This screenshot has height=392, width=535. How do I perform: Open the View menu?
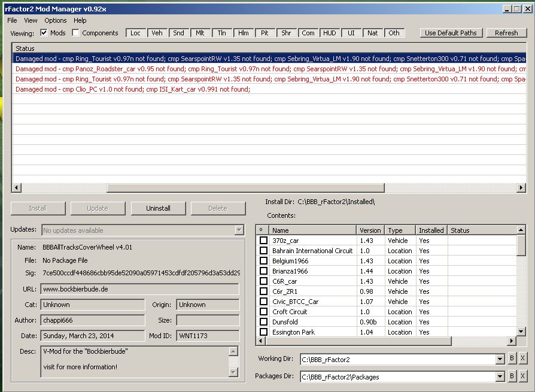31,20
